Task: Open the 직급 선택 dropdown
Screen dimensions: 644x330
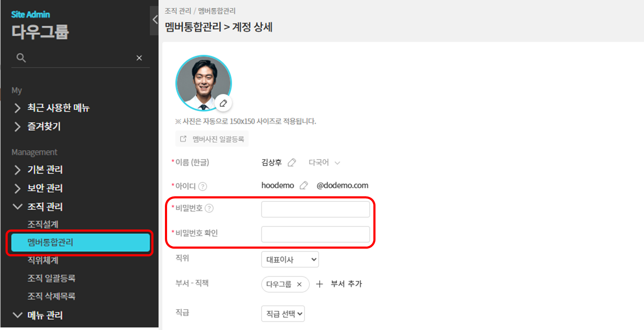Action: [283, 313]
